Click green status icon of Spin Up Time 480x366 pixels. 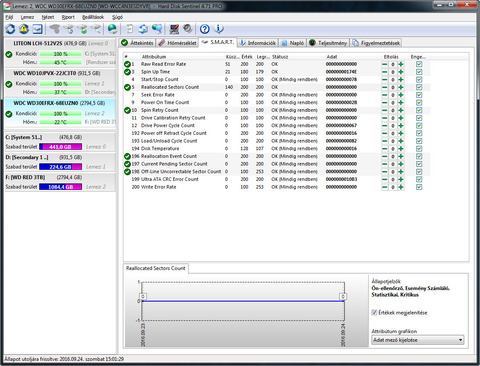pyautogui.click(x=127, y=72)
